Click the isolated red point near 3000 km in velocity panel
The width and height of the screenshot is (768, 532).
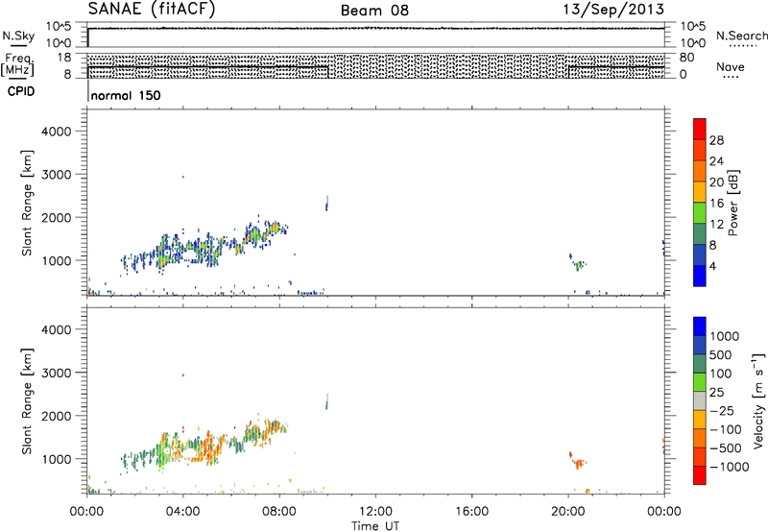[183, 375]
